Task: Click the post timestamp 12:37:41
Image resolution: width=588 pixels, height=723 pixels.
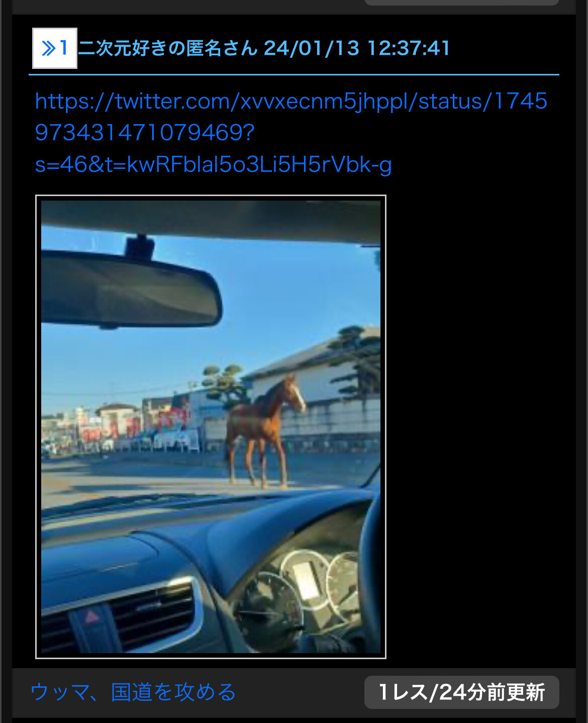Action: [x=409, y=48]
